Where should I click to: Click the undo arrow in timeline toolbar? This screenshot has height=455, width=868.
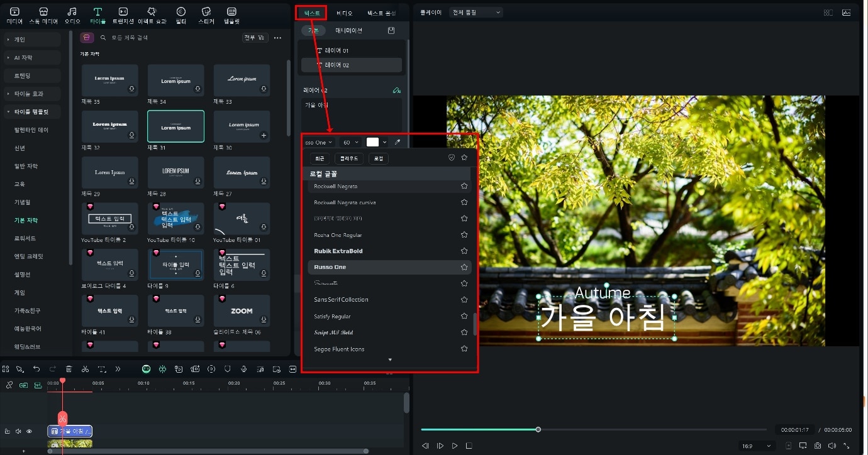point(36,369)
